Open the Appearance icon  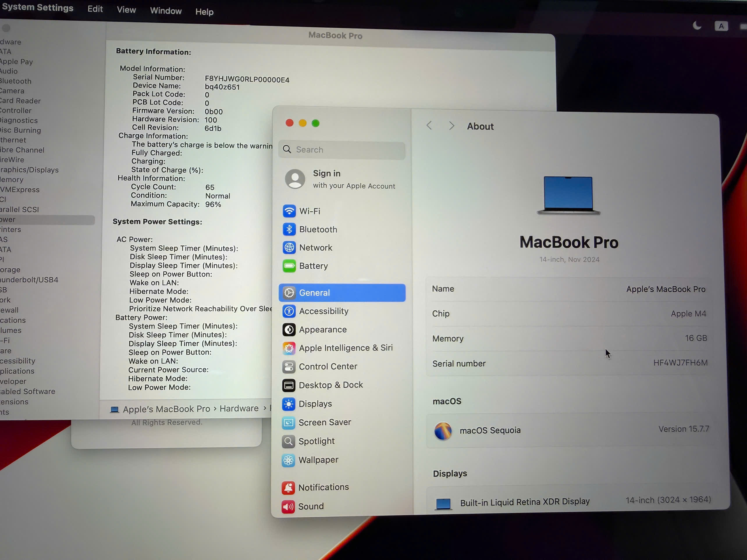[x=289, y=329]
